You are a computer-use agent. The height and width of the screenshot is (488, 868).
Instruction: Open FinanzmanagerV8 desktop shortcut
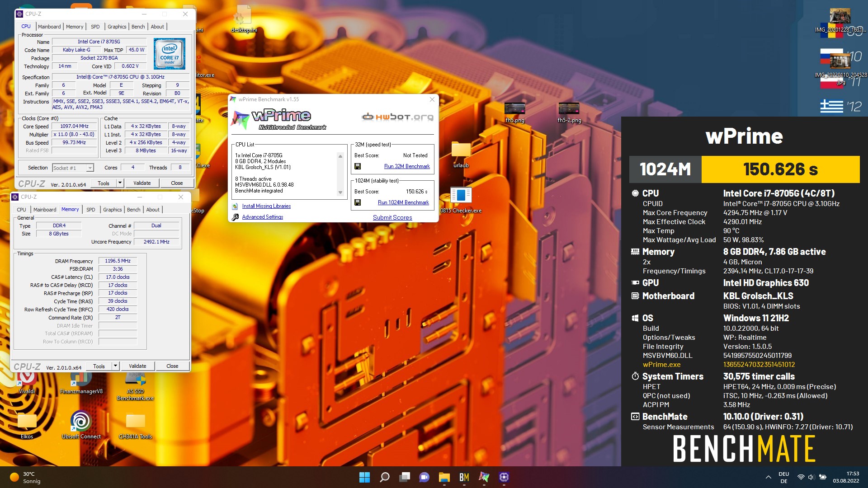pos(81,382)
